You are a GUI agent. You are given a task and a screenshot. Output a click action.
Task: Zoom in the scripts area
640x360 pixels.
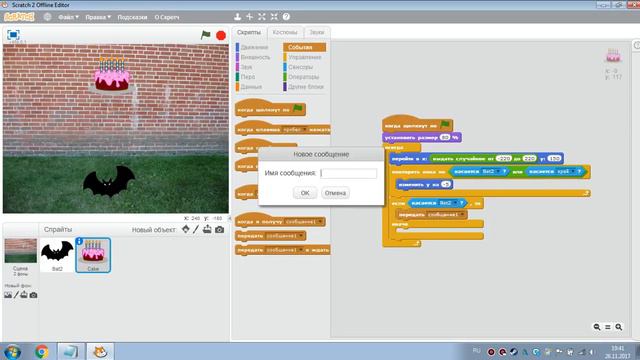(619, 327)
